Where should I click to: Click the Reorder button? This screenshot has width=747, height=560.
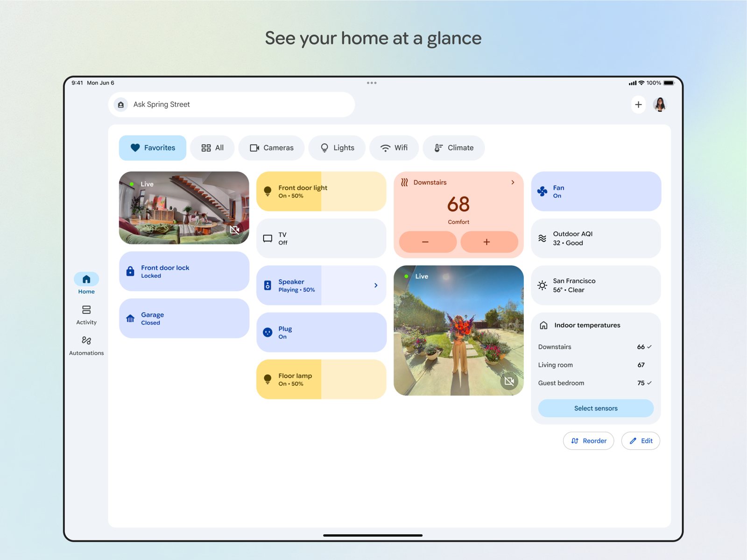[x=589, y=441]
